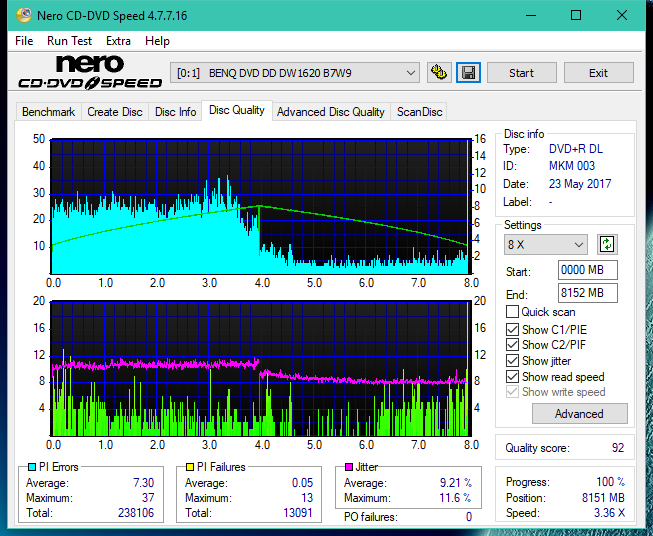Click PI Failures average 0.05
Screen dimensions: 653x536
pyautogui.click(x=302, y=483)
